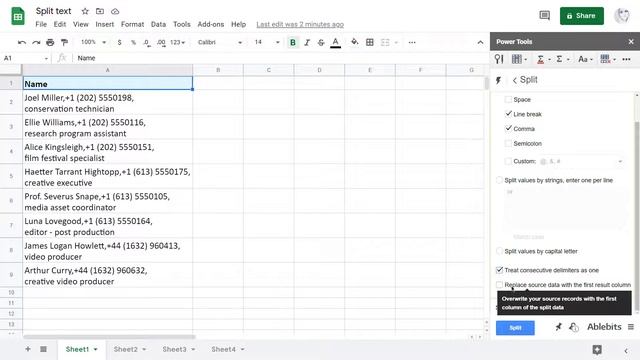Click the green Share button
Screen dimensions: 640x360
(582, 16)
